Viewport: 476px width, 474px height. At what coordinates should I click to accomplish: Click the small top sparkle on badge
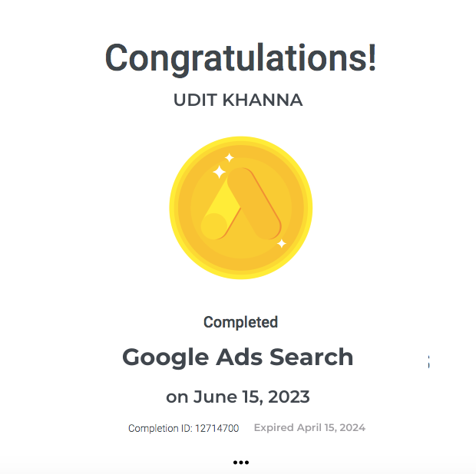pyautogui.click(x=230, y=158)
